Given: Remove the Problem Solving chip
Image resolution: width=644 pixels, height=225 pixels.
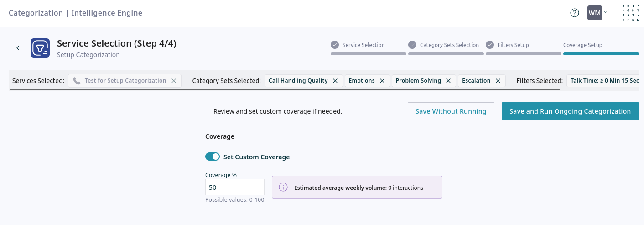Looking at the screenshot, I should click(x=448, y=81).
